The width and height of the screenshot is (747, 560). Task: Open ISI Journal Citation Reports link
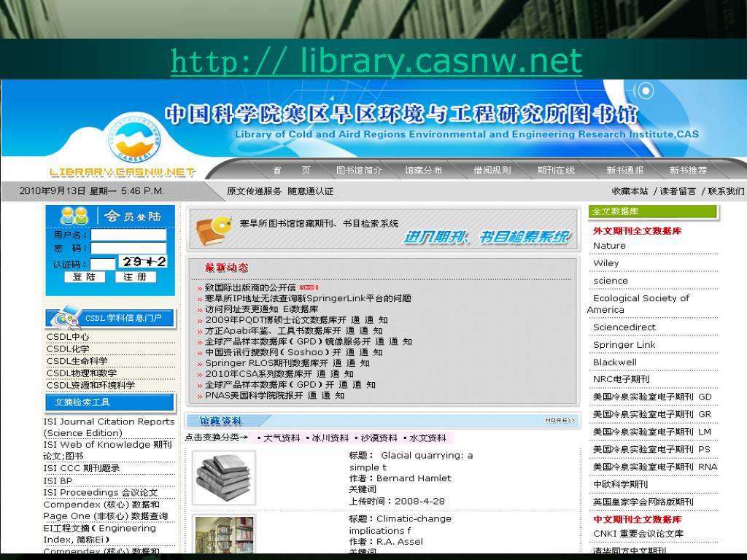tap(109, 427)
